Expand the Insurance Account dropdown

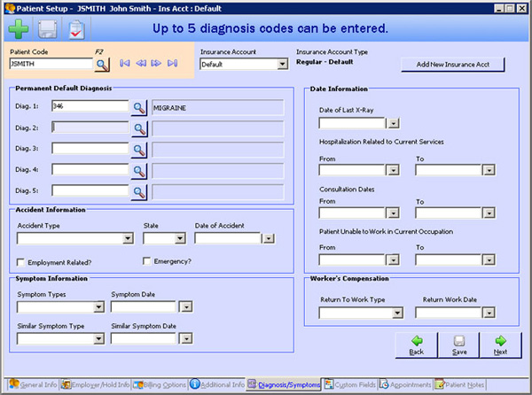(283, 64)
